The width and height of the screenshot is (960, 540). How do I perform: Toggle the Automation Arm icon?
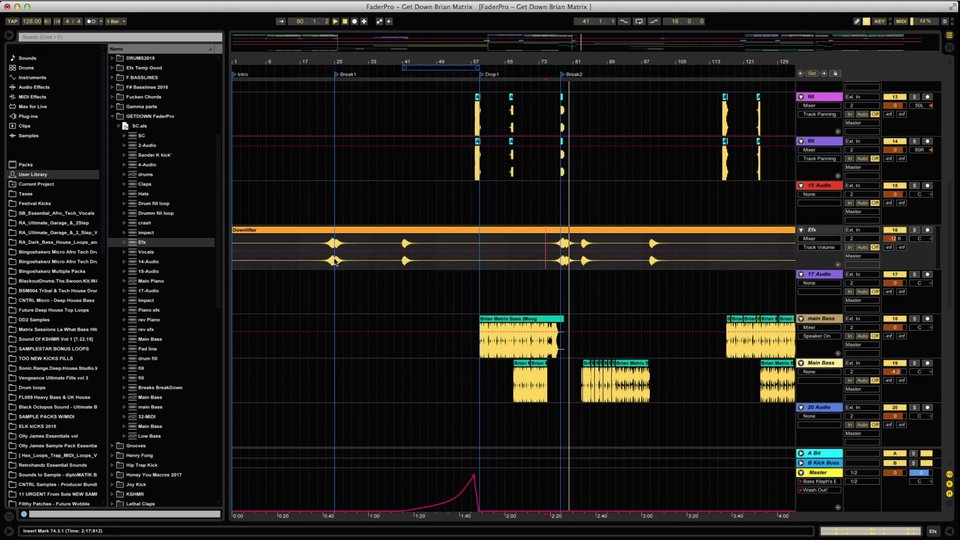(x=379, y=21)
